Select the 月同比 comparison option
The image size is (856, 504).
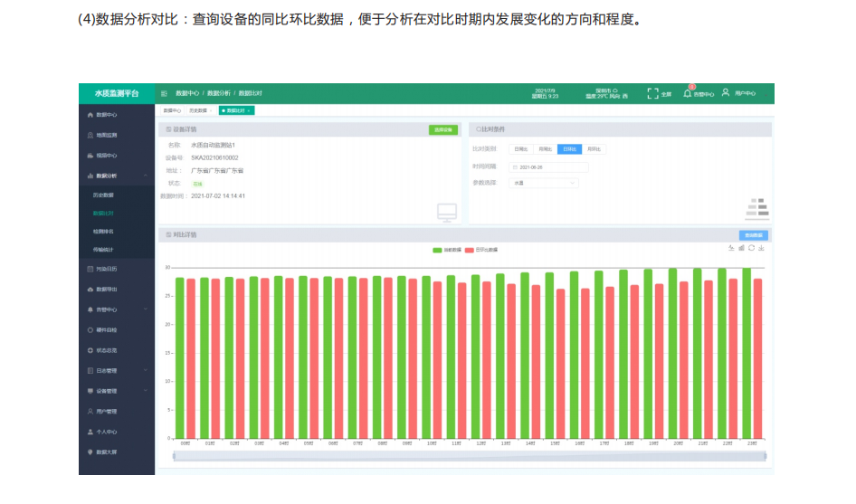(545, 149)
